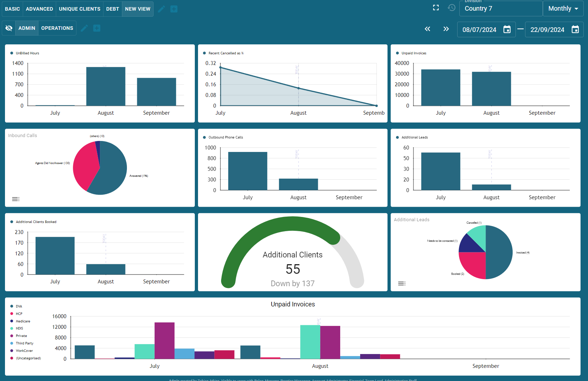The width and height of the screenshot is (588, 381).
Task: Click the 'Inbound Calls' chart title
Action: click(x=22, y=136)
